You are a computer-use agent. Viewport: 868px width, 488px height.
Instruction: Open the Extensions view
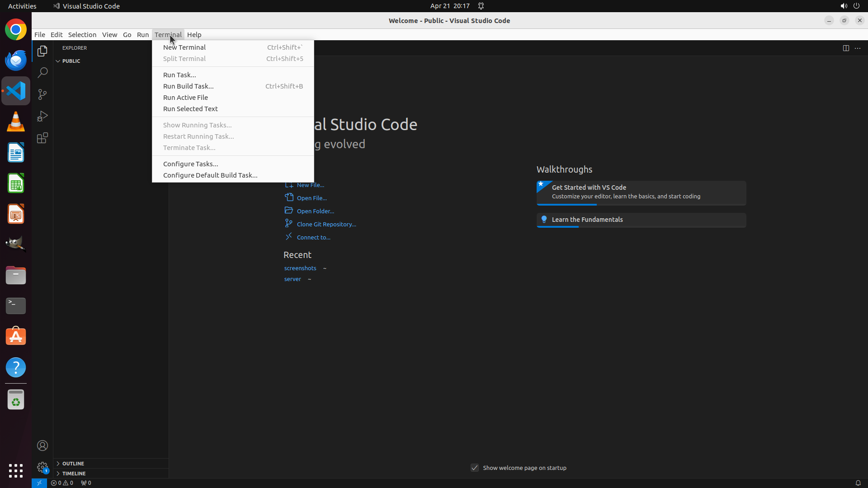coord(42,138)
